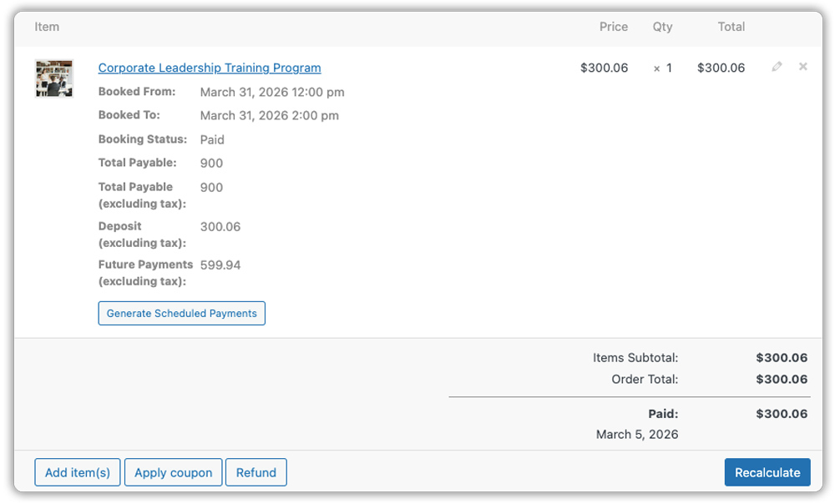The height and width of the screenshot is (504, 835).
Task: Click the Item column header
Action: pos(47,27)
